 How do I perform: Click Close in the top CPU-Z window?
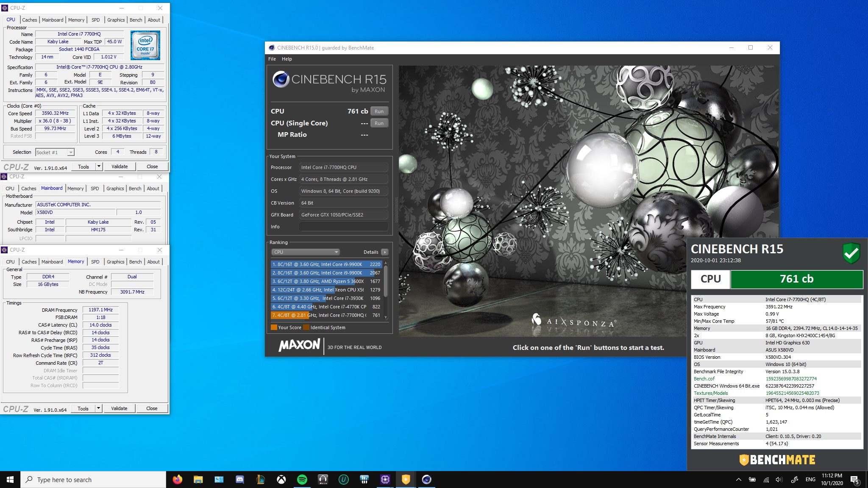coord(152,166)
